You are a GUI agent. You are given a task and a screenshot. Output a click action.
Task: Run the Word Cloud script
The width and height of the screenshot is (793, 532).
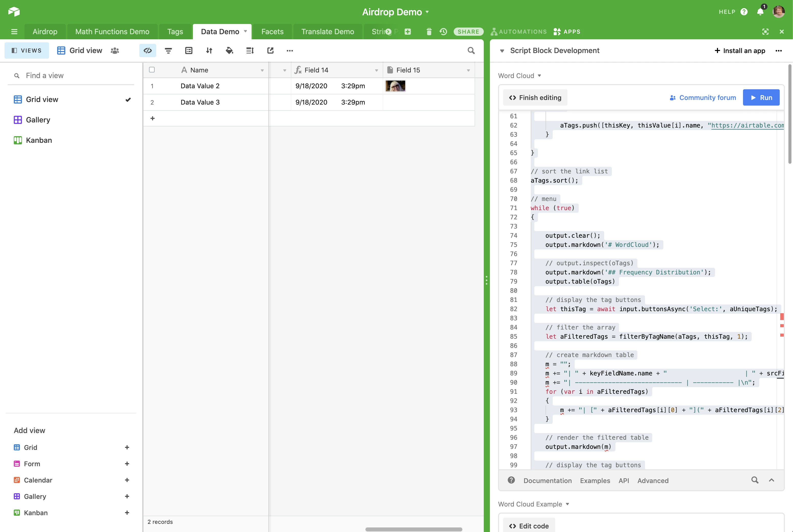(x=761, y=97)
